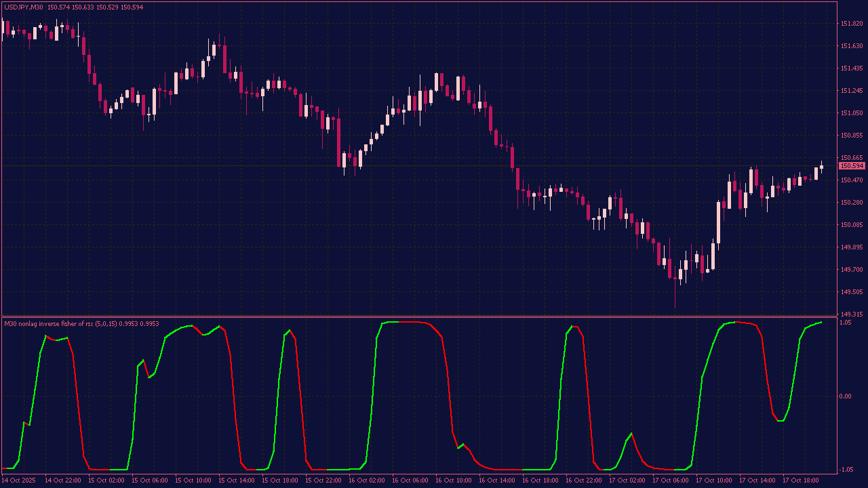The height and width of the screenshot is (488, 868).
Task: Click the 0.00 indicator scale value
Action: [x=846, y=395]
